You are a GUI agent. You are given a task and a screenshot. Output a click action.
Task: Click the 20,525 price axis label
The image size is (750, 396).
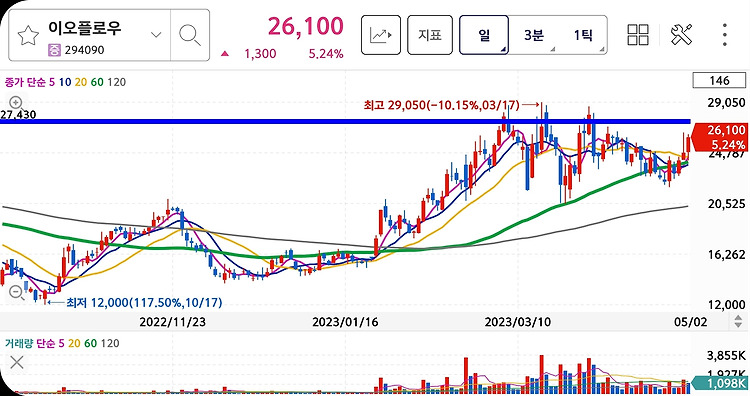726,204
